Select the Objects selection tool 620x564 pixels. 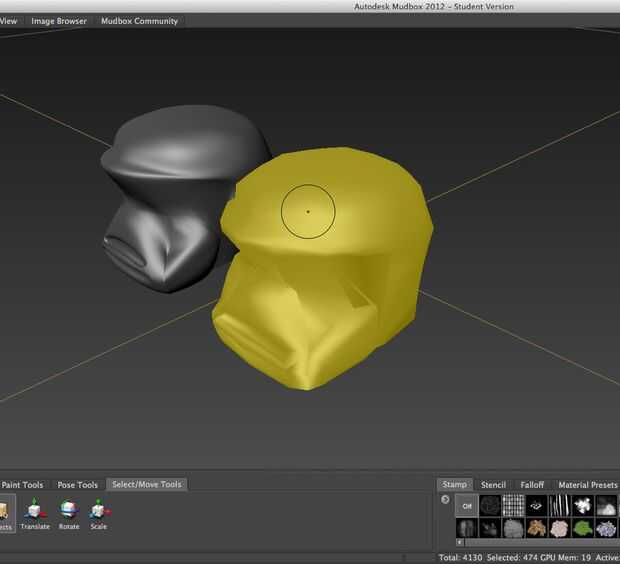pos(6,513)
